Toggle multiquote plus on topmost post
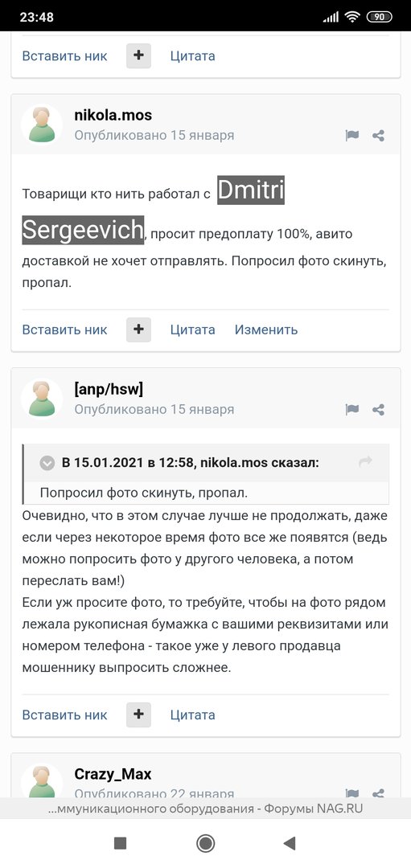 pyautogui.click(x=138, y=56)
